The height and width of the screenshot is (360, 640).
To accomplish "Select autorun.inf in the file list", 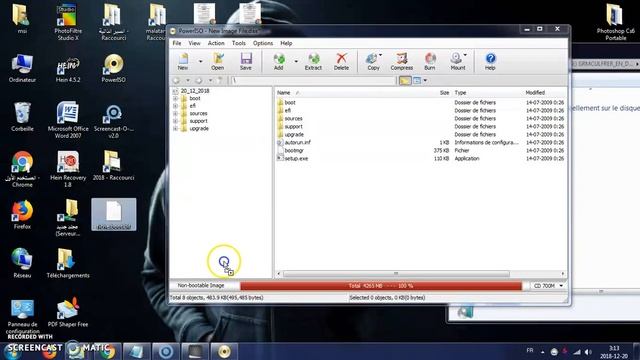I will 298,142.
